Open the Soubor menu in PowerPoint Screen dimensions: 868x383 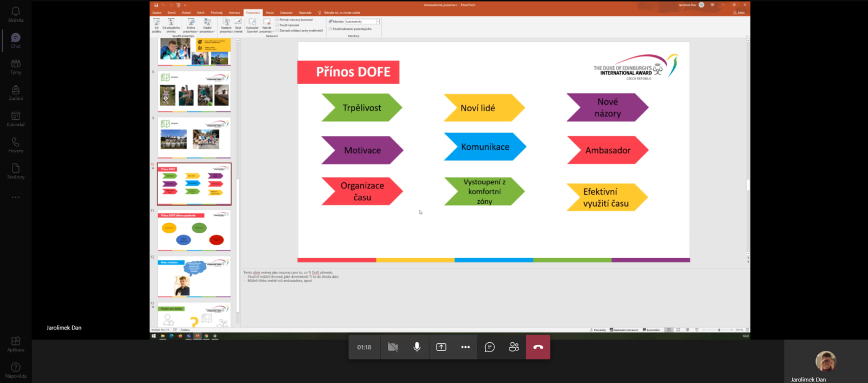tap(157, 12)
